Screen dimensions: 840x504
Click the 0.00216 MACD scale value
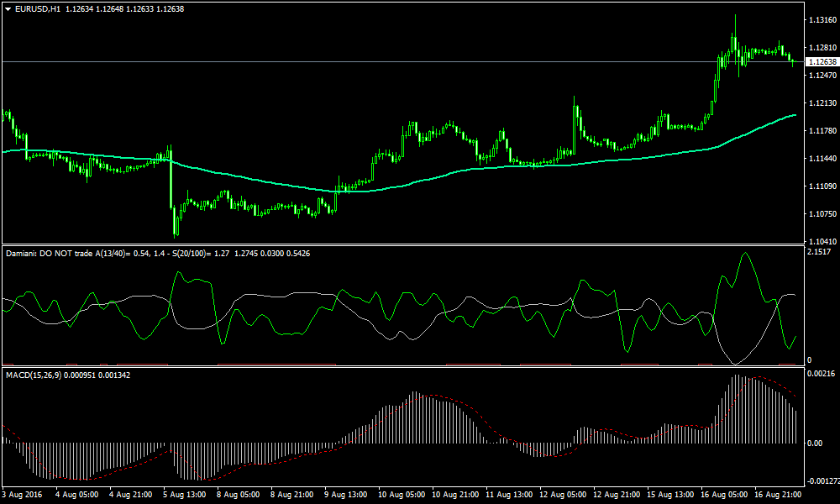[819, 373]
